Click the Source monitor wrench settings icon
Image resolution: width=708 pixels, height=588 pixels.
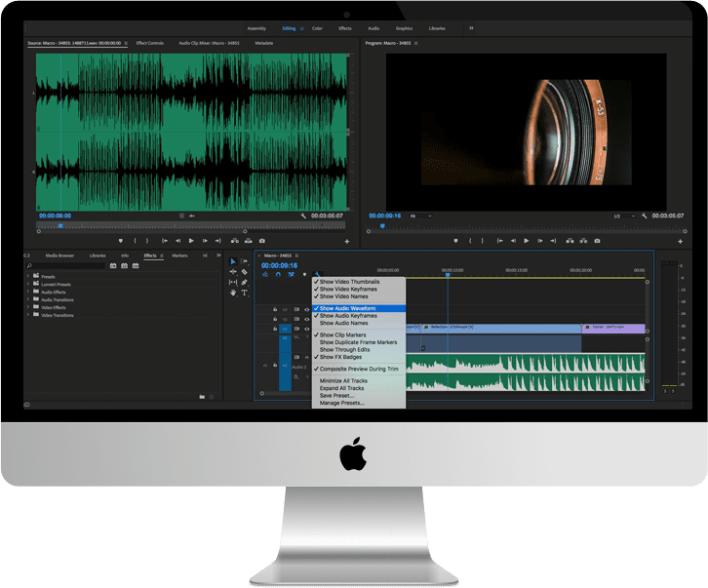pos(303,216)
